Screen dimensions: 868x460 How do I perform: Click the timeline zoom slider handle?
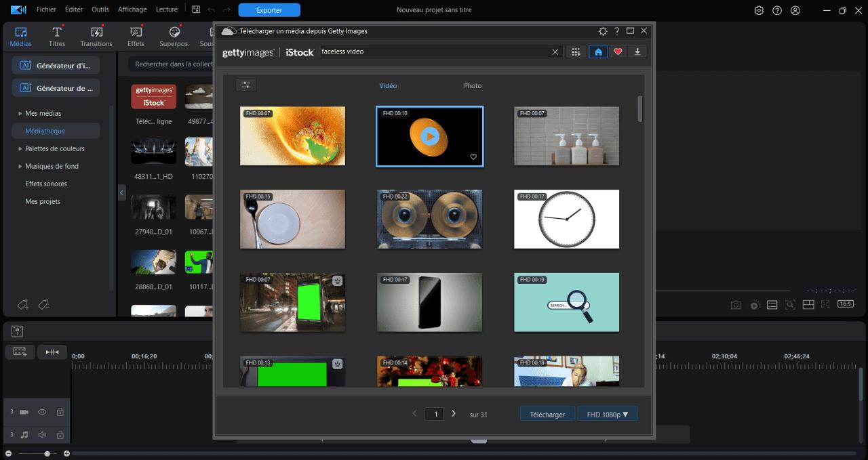tap(47, 453)
